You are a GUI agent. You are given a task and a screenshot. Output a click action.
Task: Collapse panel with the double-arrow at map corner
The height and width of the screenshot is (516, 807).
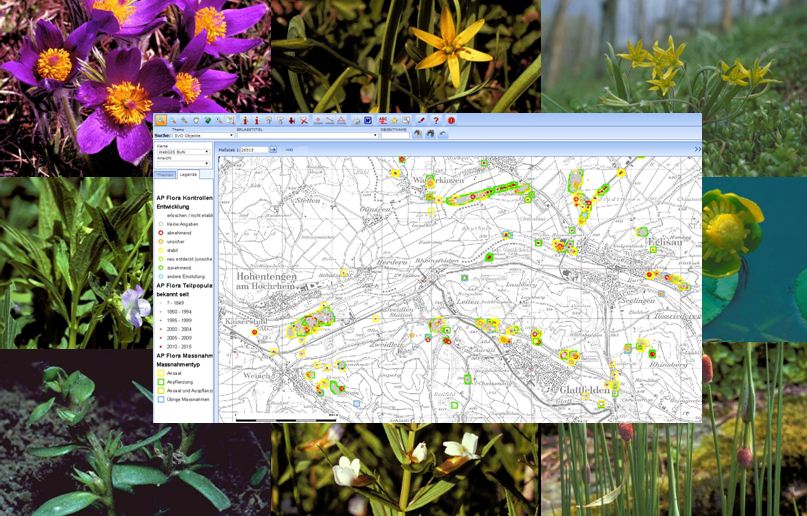pyautogui.click(x=697, y=149)
